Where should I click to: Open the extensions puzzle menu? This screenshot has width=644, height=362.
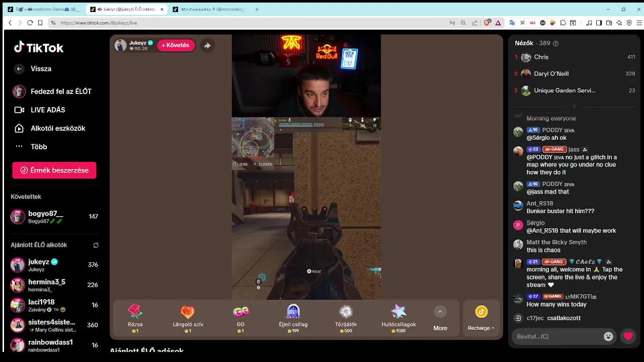coord(563,23)
